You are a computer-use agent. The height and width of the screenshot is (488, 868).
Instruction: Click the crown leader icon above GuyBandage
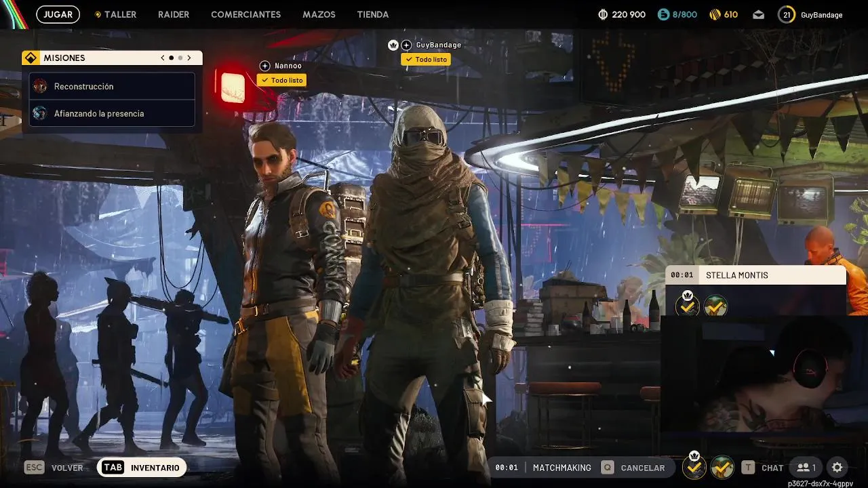pyautogui.click(x=393, y=45)
